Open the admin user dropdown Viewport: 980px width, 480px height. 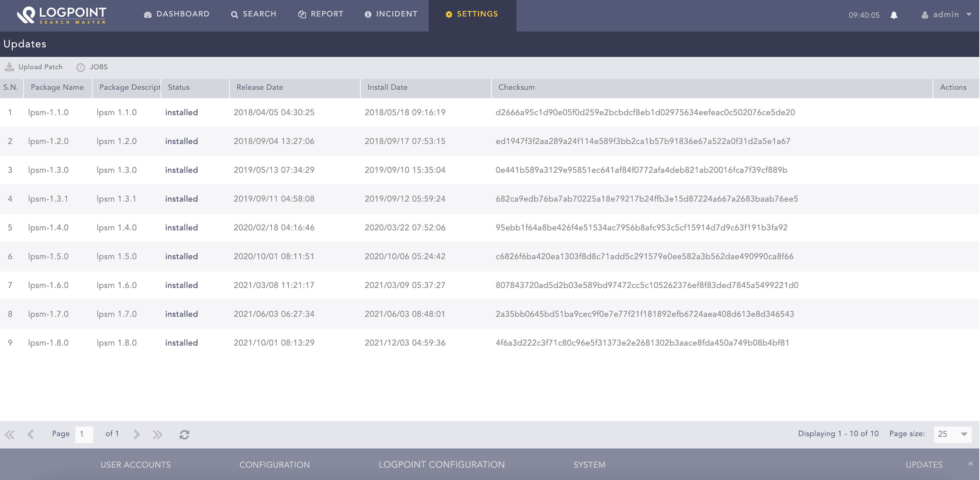tap(946, 14)
